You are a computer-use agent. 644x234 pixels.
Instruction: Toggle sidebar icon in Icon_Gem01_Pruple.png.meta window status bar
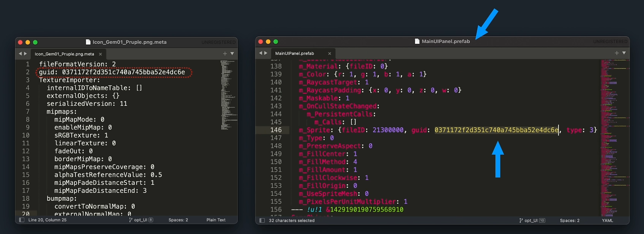pyautogui.click(x=22, y=220)
